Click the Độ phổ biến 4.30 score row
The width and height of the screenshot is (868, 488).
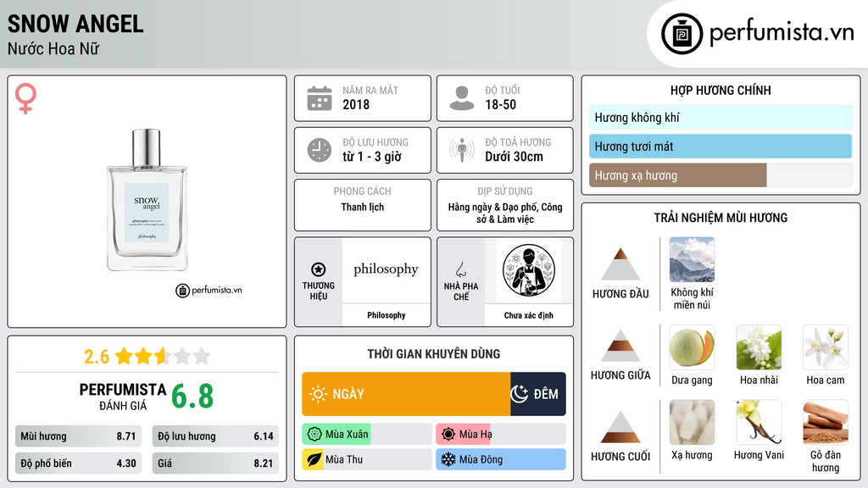(x=78, y=463)
